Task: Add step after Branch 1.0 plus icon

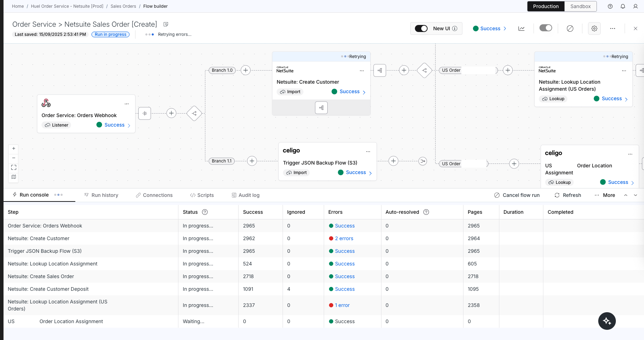Action: [x=246, y=70]
